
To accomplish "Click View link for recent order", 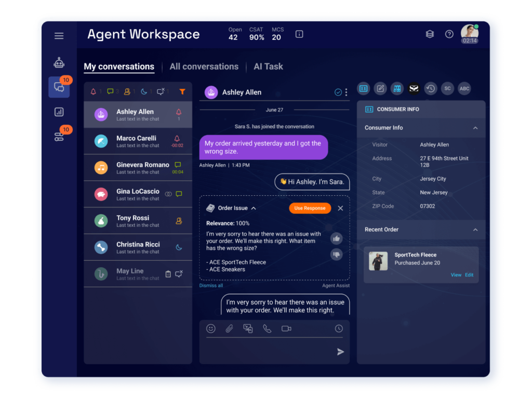I will point(456,275).
